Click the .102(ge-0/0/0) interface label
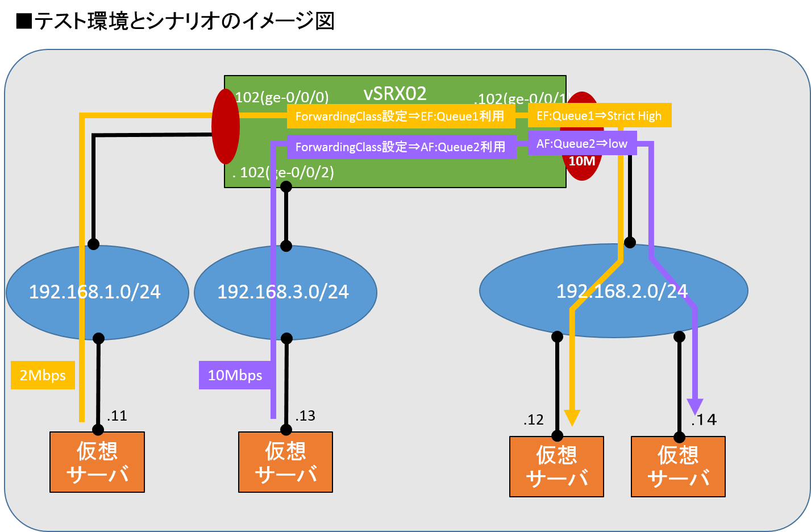Viewport: 811px width, 532px height. [x=281, y=97]
